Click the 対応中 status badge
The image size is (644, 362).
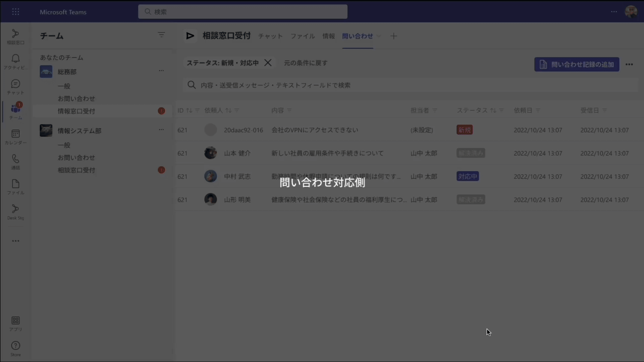pos(468,176)
